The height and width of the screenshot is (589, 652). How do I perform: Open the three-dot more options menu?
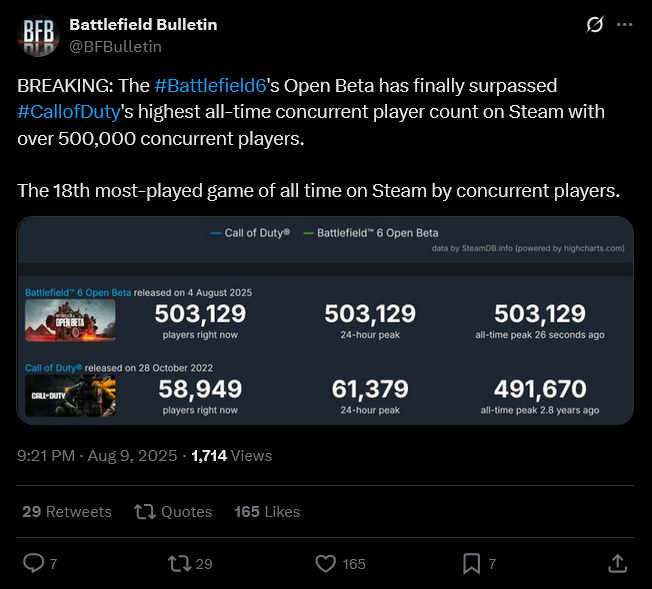[625, 25]
